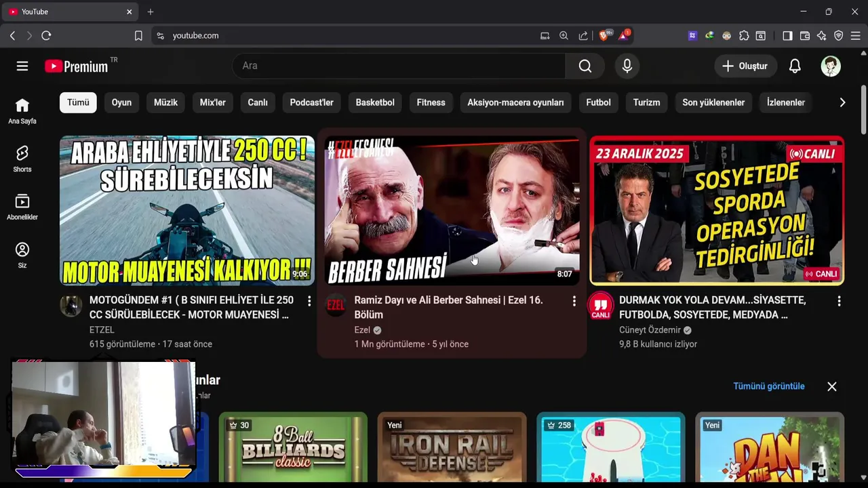Image resolution: width=868 pixels, height=488 pixels.
Task: Open the YouTube guide hamburger menu
Action: pyautogui.click(x=22, y=66)
